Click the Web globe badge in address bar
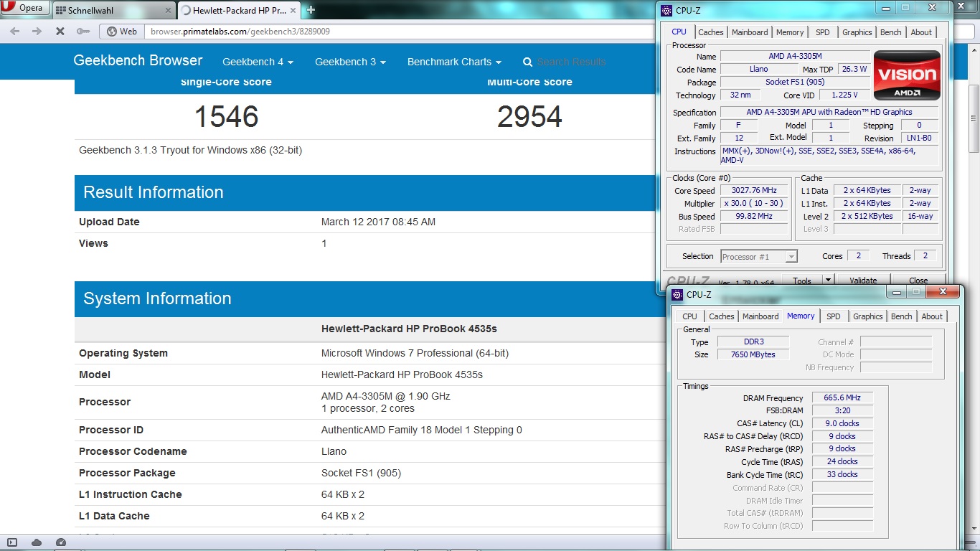 (121, 32)
